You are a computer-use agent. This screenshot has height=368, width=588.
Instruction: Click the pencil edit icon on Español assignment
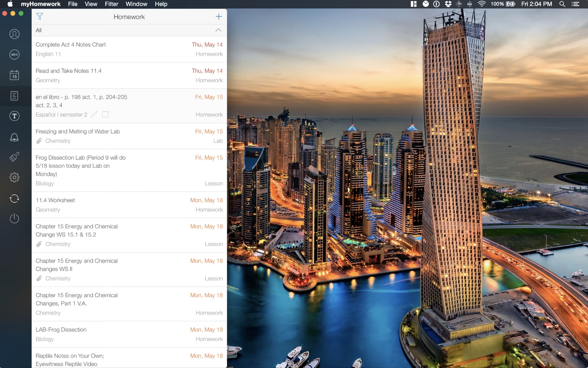coord(94,114)
